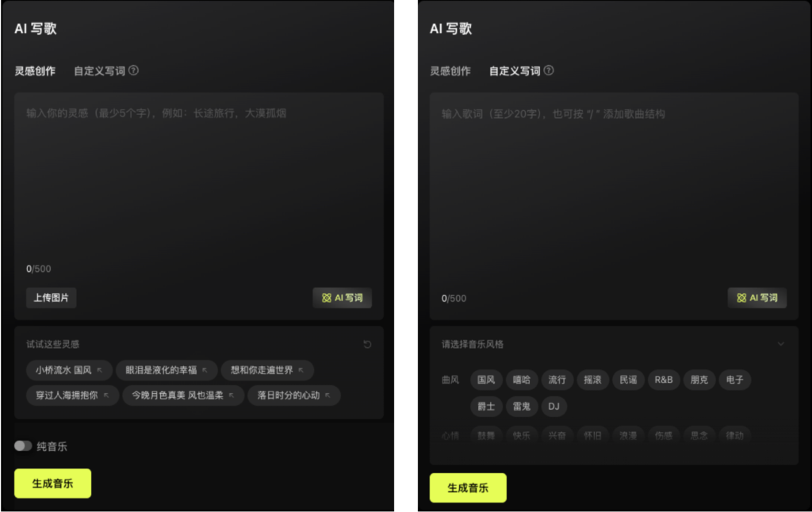812x512 pixels.
Task: Select the 爵士 genre tag
Action: (486, 407)
